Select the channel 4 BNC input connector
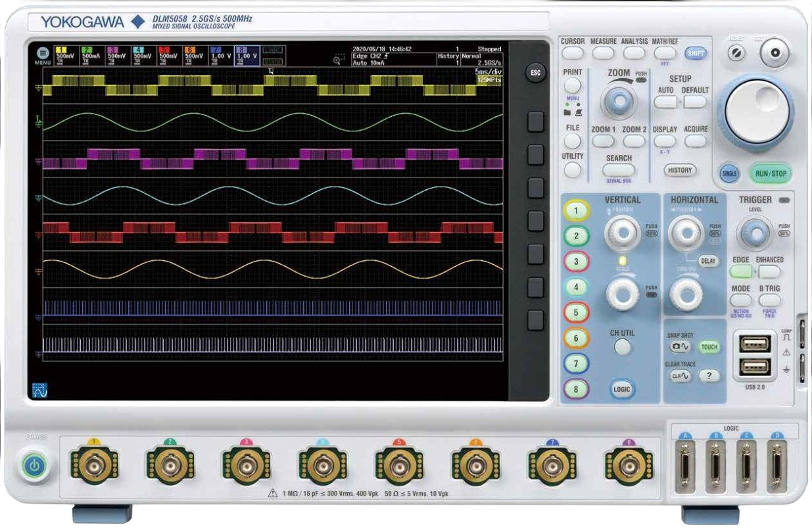This screenshot has height=529, width=812. pyautogui.click(x=322, y=467)
